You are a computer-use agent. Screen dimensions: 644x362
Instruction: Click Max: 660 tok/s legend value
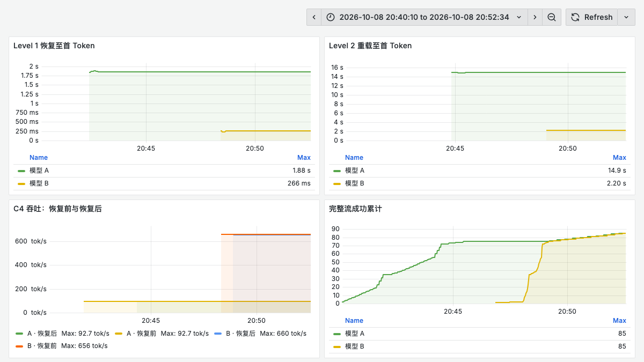pos(283,334)
